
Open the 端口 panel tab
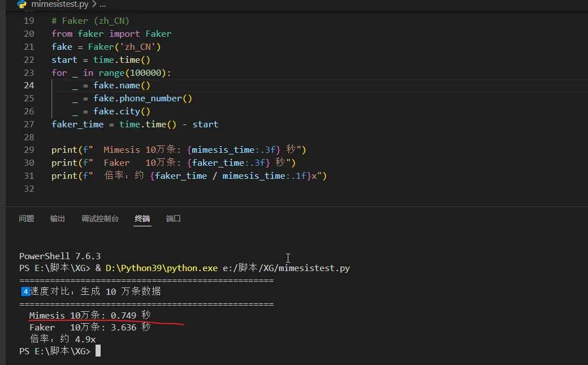[173, 218]
